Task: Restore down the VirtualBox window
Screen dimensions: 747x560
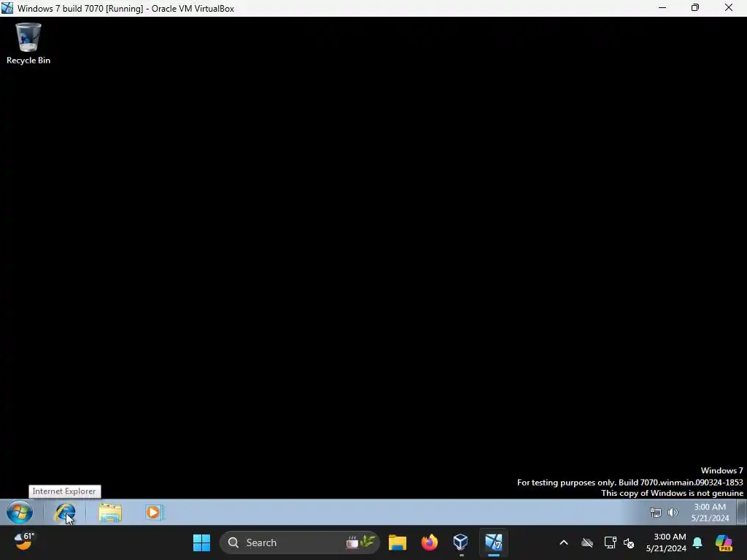Action: (695, 8)
